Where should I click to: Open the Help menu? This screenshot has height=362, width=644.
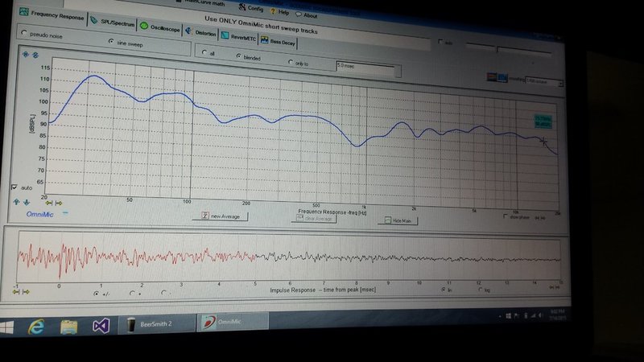pyautogui.click(x=279, y=12)
